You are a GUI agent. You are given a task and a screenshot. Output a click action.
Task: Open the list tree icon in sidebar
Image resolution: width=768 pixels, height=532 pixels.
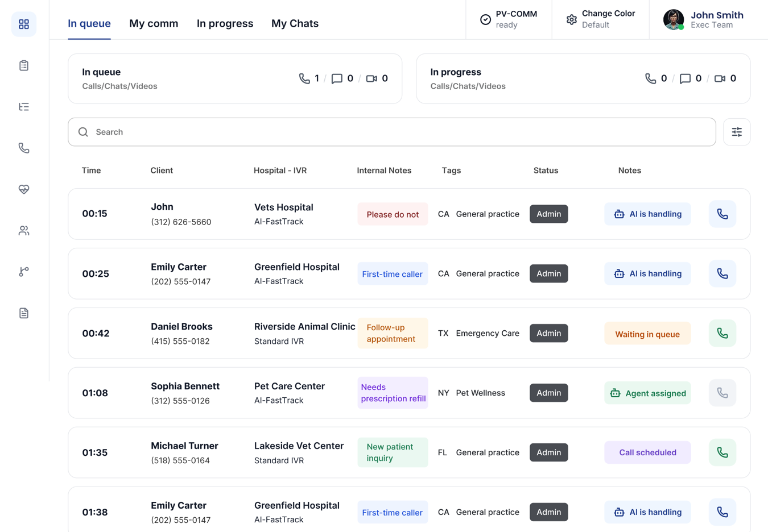click(x=24, y=107)
